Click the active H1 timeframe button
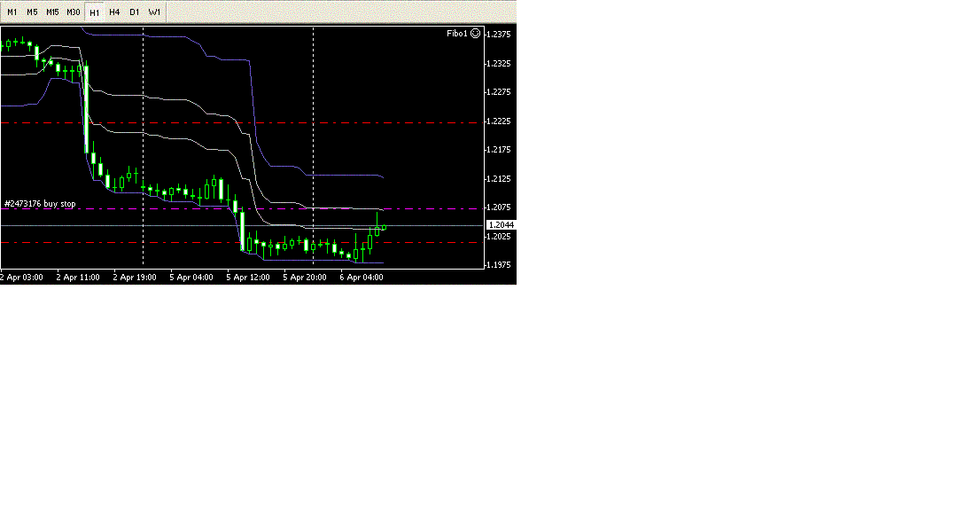 95,12
